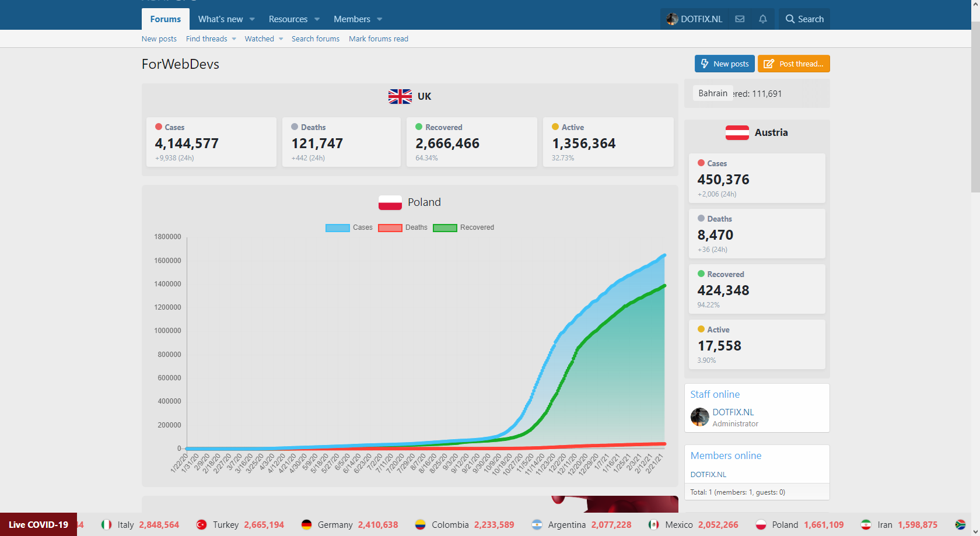Click the Search magnifier icon
This screenshot has height=536, width=980.
click(x=790, y=19)
